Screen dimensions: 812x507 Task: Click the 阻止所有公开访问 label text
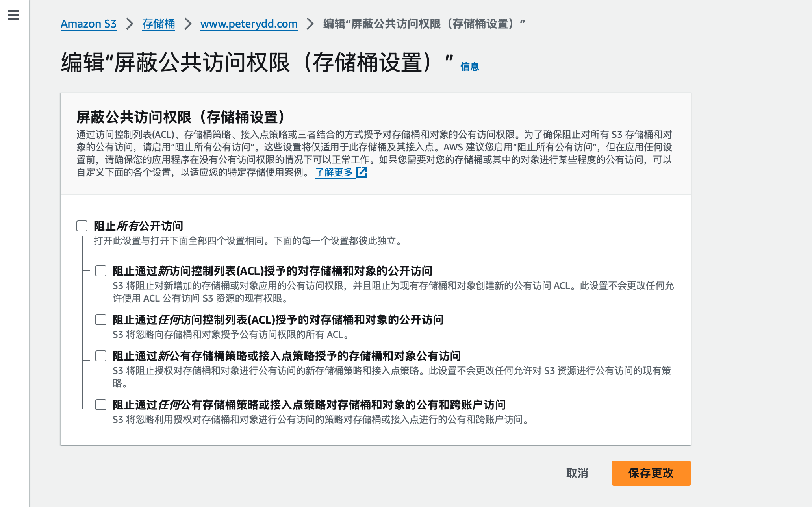pos(138,226)
